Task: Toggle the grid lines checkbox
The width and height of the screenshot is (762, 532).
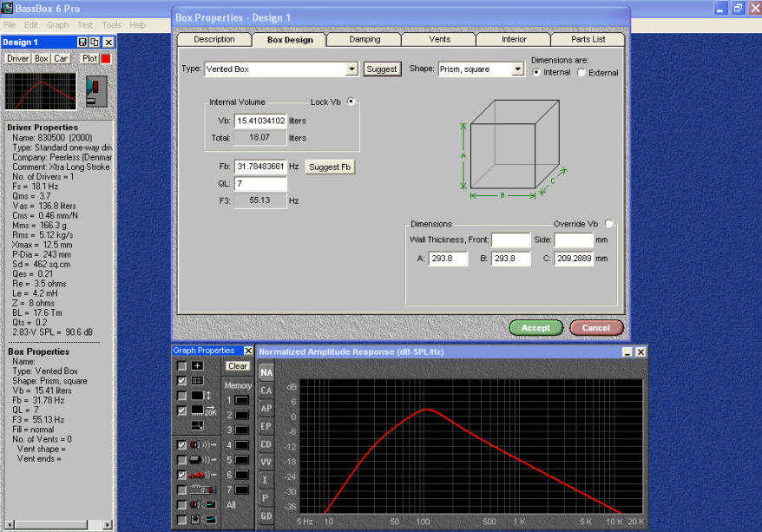Action: point(181,381)
